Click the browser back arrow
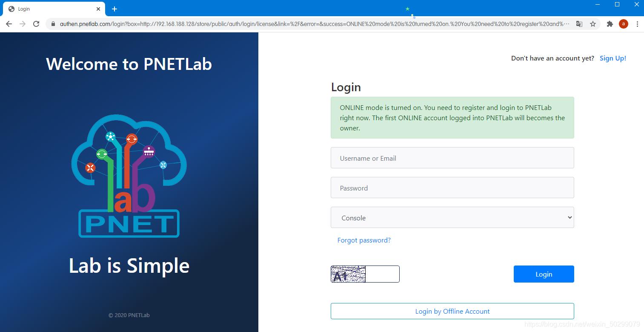Image resolution: width=644 pixels, height=332 pixels. tap(9, 24)
